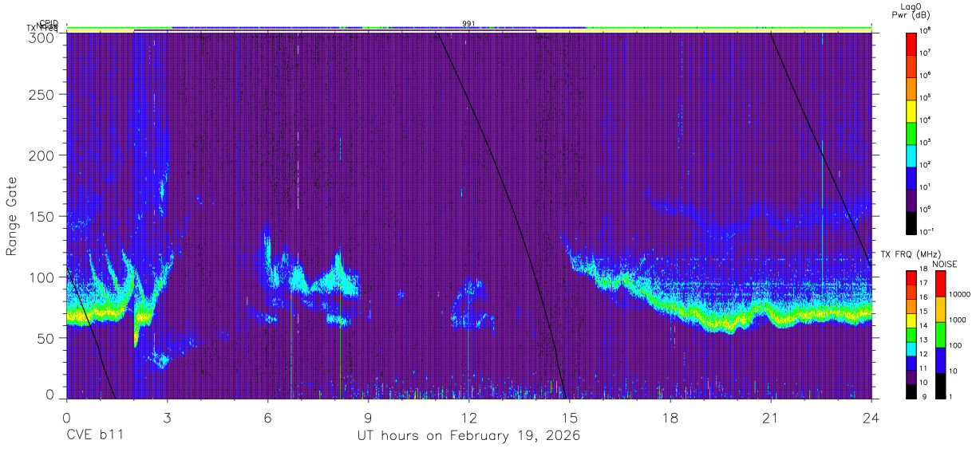Click the 'Range Gate' y-axis title

pyautogui.click(x=12, y=215)
